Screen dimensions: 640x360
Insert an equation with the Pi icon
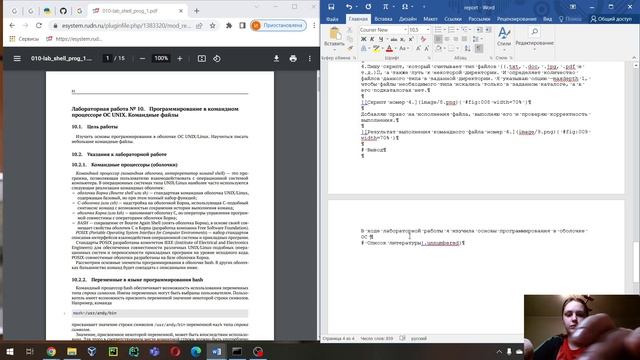[x=386, y=7]
